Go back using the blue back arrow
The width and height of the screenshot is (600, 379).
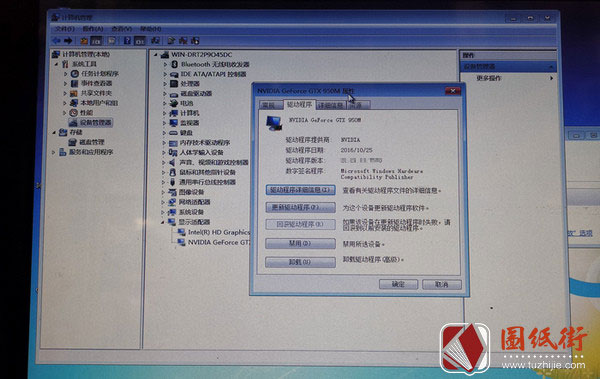(x=56, y=40)
